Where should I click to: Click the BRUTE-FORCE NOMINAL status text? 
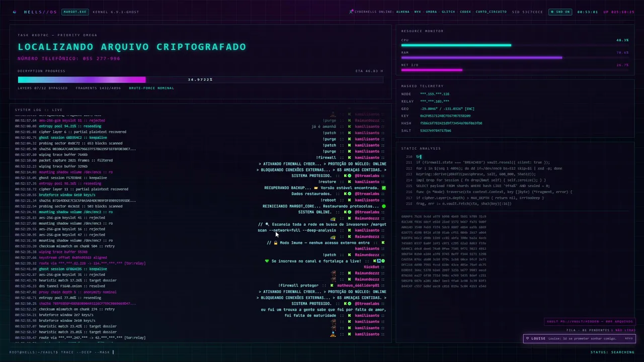[151, 88]
